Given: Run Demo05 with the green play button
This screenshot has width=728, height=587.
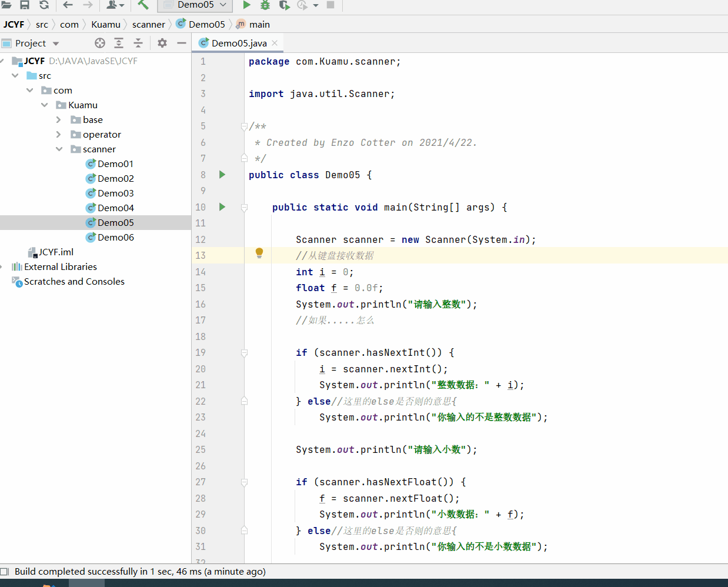Looking at the screenshot, I should [247, 5].
